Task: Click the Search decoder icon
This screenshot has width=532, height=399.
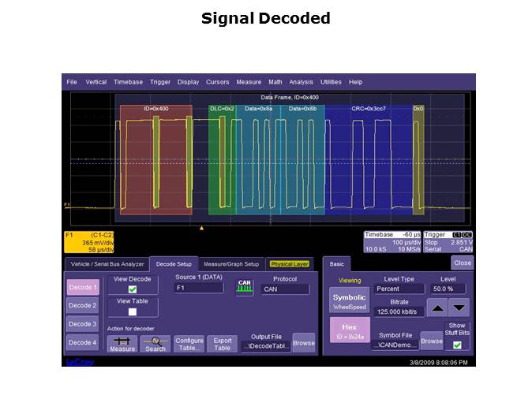Action: (155, 344)
